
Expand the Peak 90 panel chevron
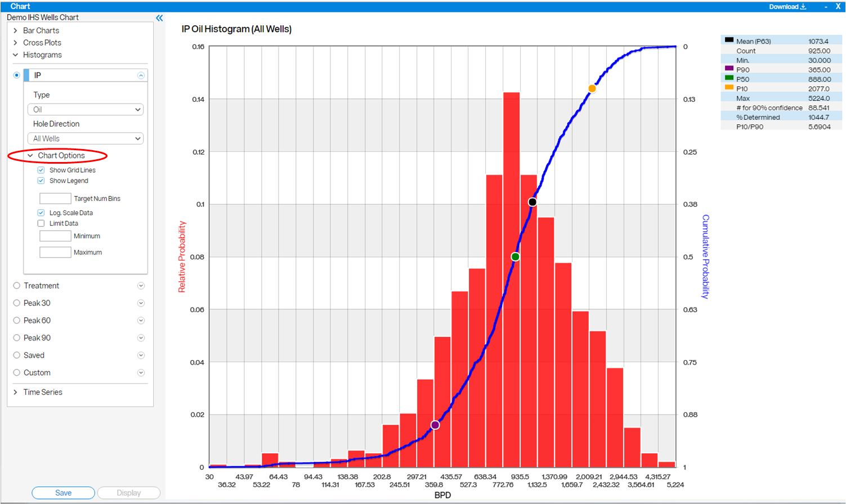tap(141, 338)
